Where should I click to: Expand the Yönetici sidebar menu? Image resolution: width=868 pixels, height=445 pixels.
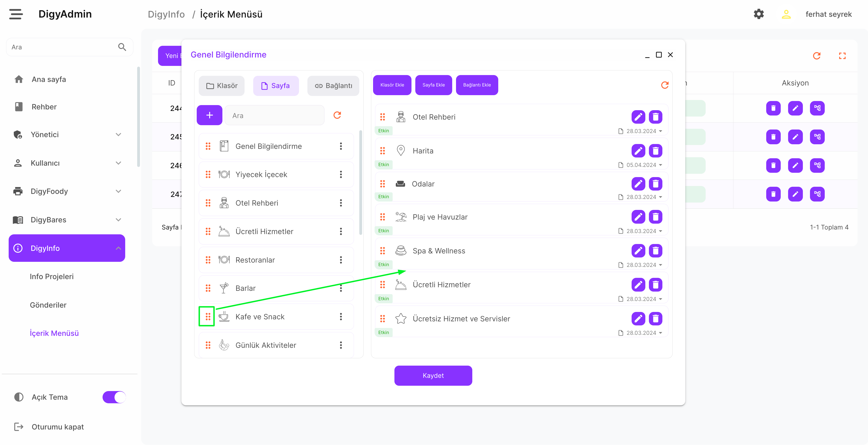point(118,134)
